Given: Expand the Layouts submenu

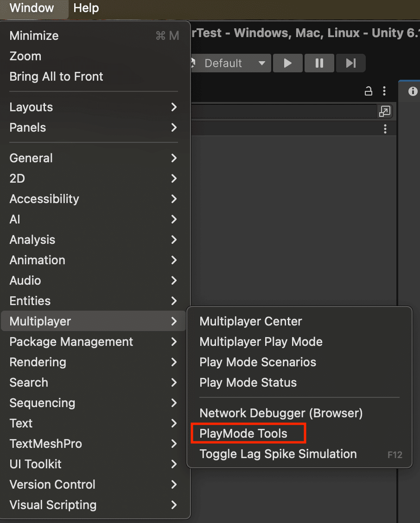Looking at the screenshot, I should click(93, 107).
